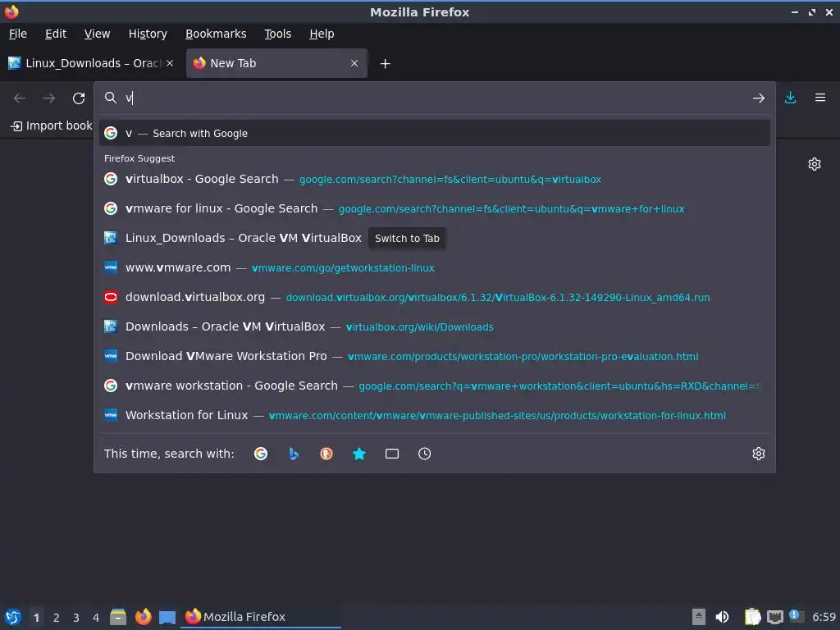Search this time with Bing icon
This screenshot has width=840, height=630.
point(294,454)
